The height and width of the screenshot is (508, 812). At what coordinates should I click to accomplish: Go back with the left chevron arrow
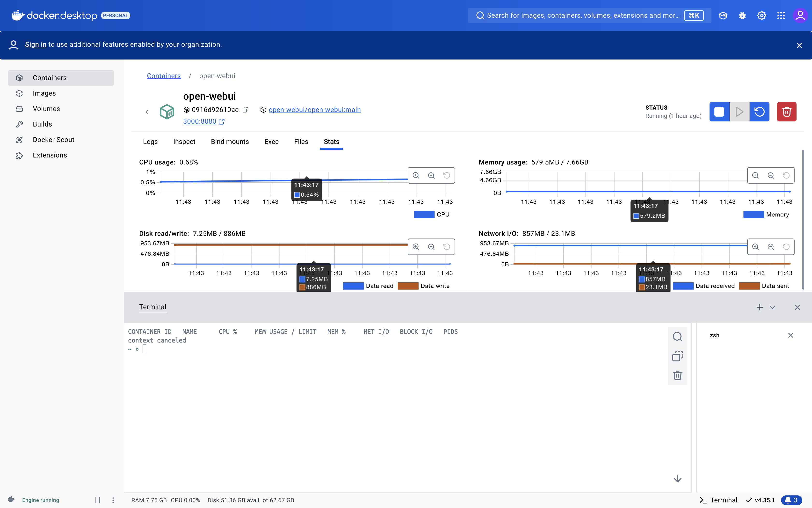point(147,112)
